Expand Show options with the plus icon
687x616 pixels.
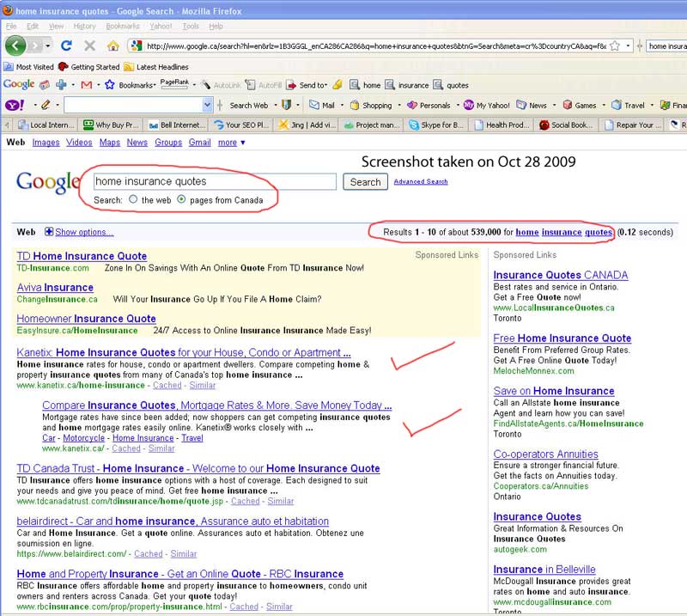pyautogui.click(x=49, y=232)
